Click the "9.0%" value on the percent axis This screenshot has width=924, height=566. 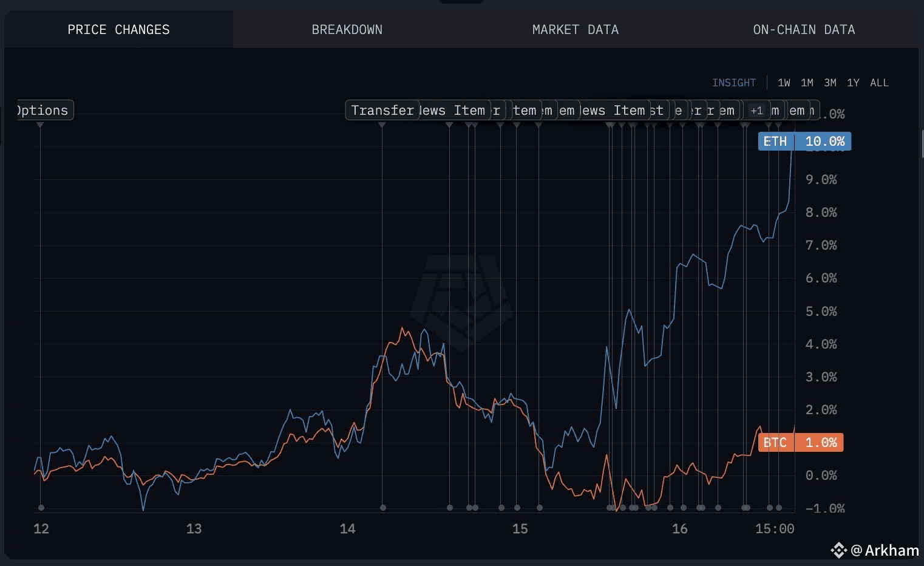[x=821, y=179]
